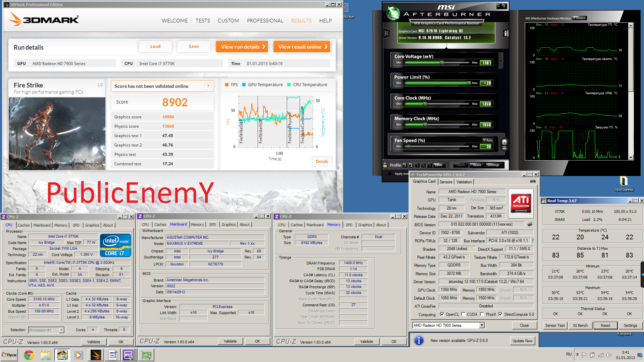Click the Reset button icon in Real Temp

(604, 326)
